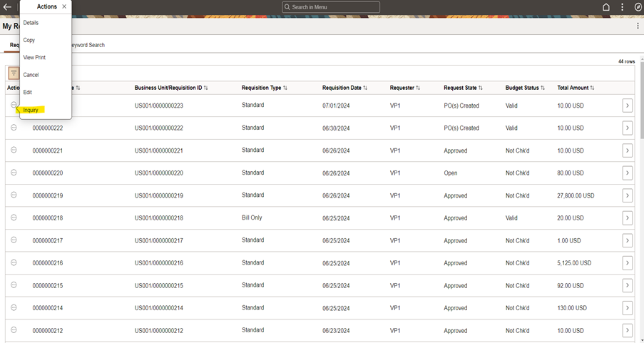
Task: Expand row US001/0000000216 with chevron
Action: click(627, 263)
